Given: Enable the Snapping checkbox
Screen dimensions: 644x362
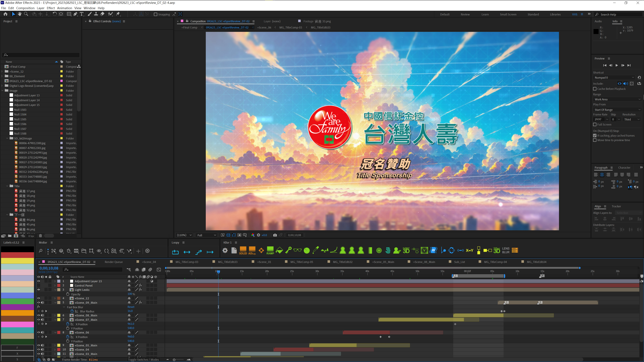Looking at the screenshot, I should coord(155,14).
